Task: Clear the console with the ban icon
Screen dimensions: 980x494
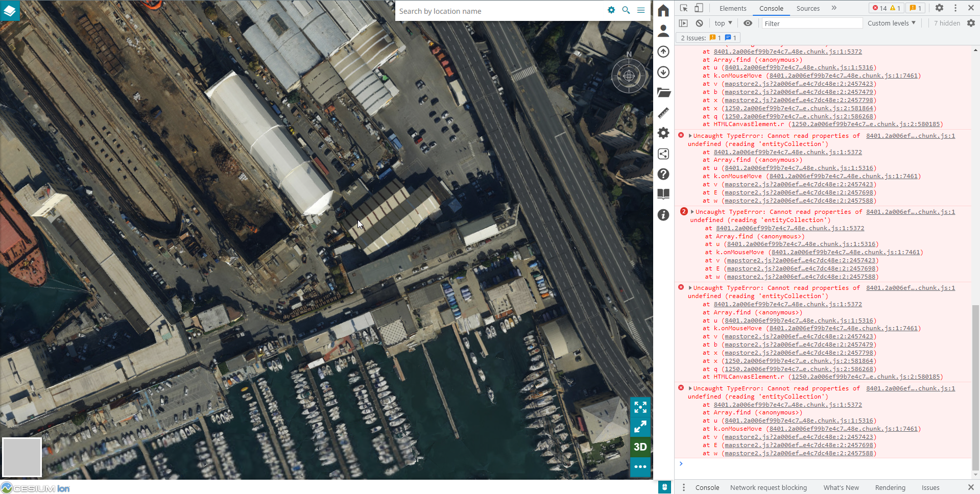Action: click(700, 23)
